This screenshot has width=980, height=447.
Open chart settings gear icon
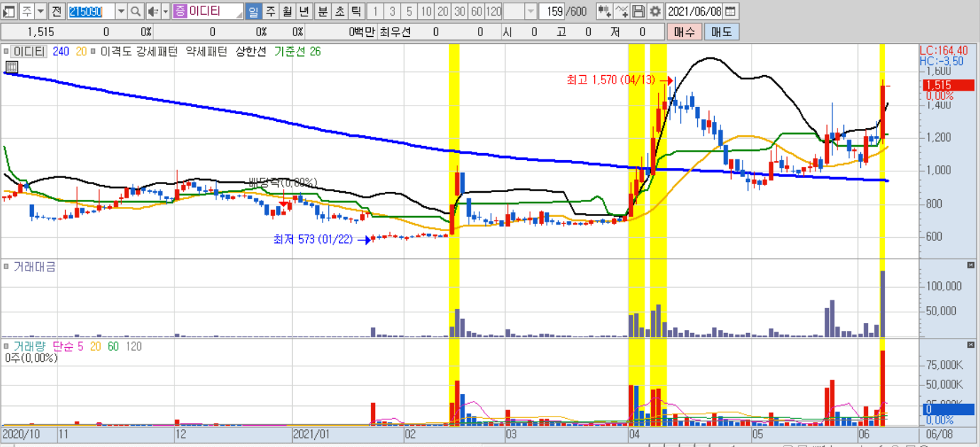(655, 11)
